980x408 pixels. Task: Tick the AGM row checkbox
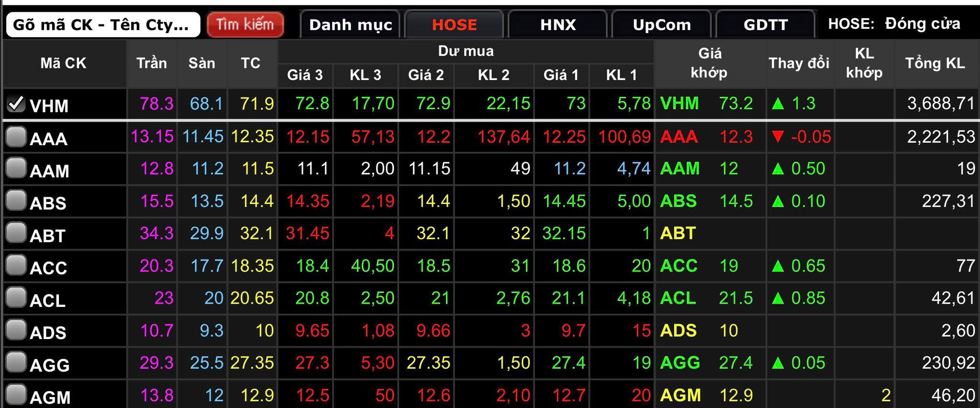tap(16, 395)
